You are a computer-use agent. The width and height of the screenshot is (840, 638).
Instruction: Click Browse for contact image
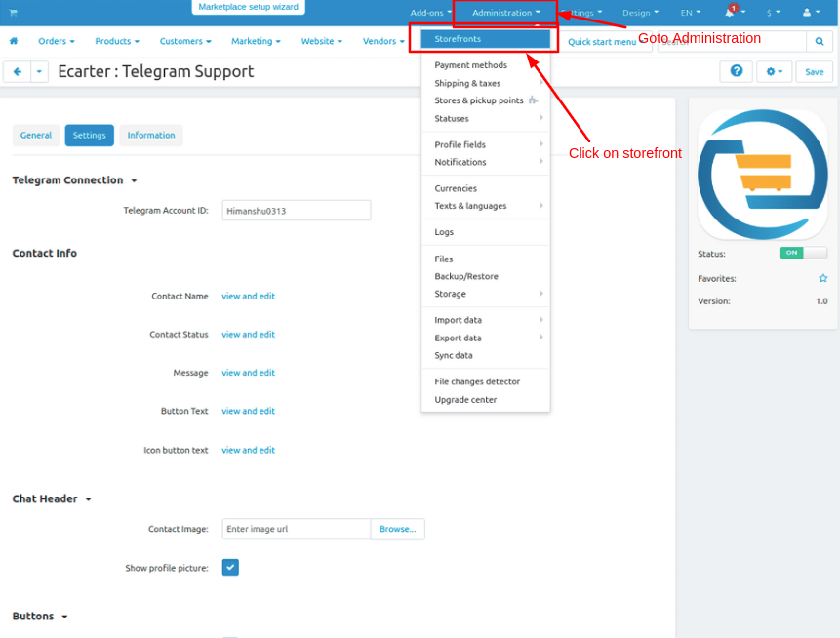point(397,529)
